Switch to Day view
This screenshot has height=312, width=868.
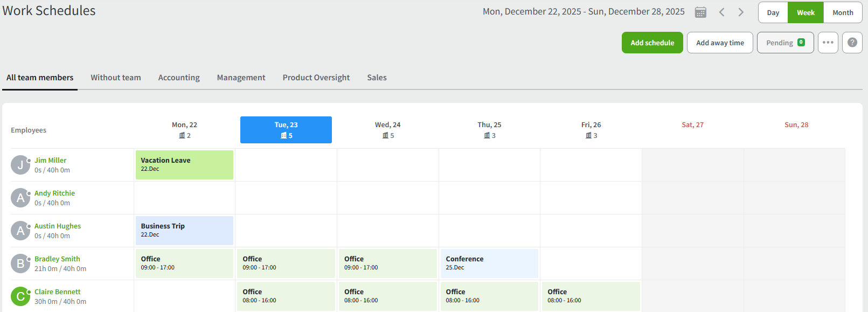(773, 13)
